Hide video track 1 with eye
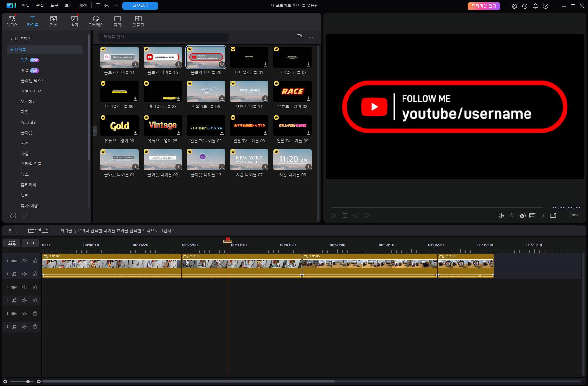The width and height of the screenshot is (588, 386). coord(24,261)
